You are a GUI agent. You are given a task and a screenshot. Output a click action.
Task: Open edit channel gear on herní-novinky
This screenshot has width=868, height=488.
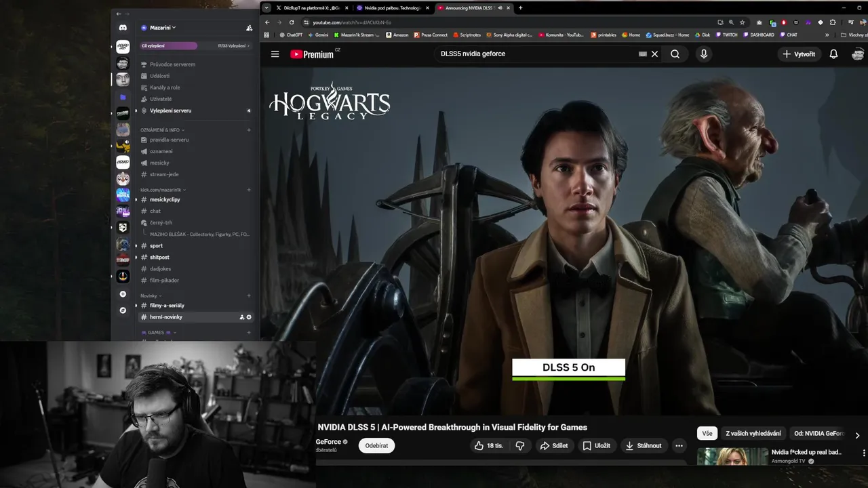(x=249, y=317)
